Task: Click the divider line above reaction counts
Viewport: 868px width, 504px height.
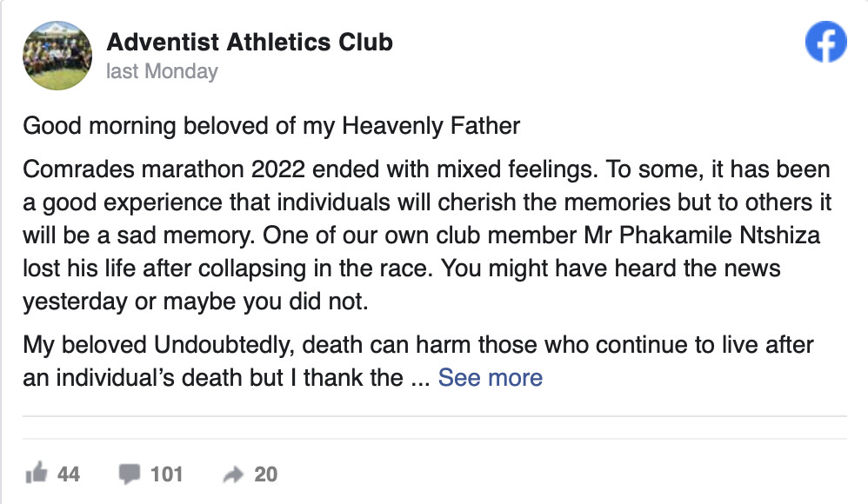Action: pos(434,417)
